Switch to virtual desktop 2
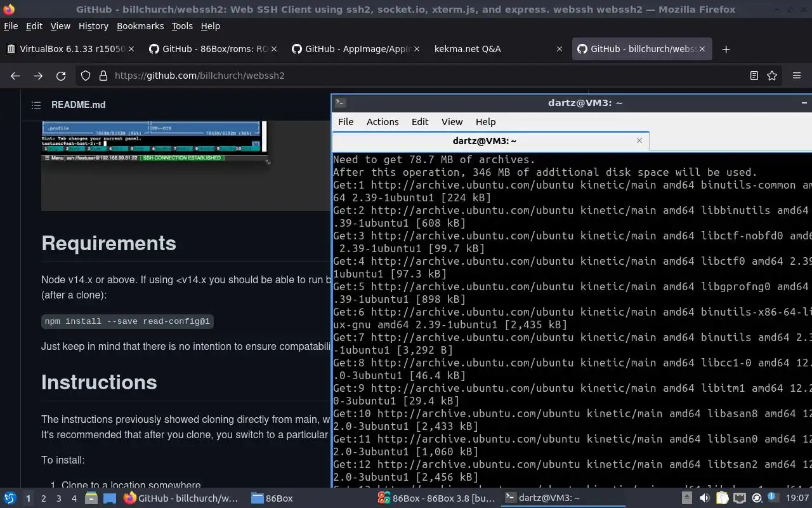 point(43,498)
